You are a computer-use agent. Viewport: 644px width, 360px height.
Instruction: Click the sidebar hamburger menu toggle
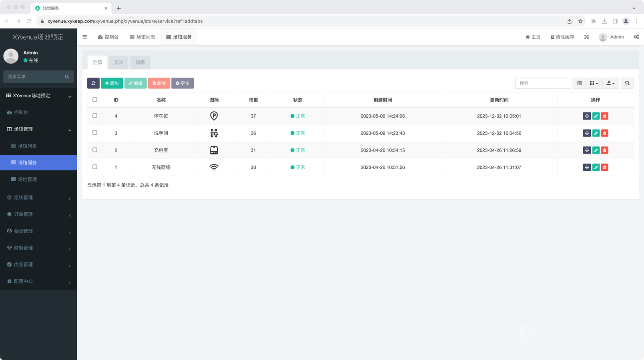[x=84, y=37]
